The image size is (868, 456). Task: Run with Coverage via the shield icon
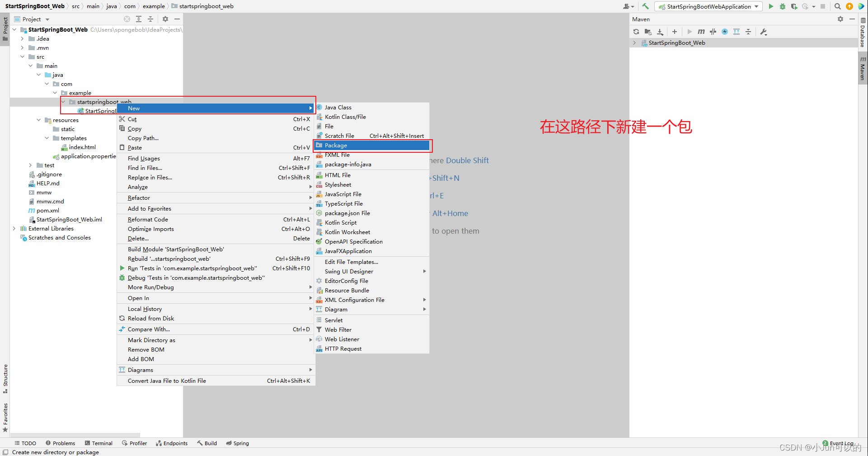(794, 6)
